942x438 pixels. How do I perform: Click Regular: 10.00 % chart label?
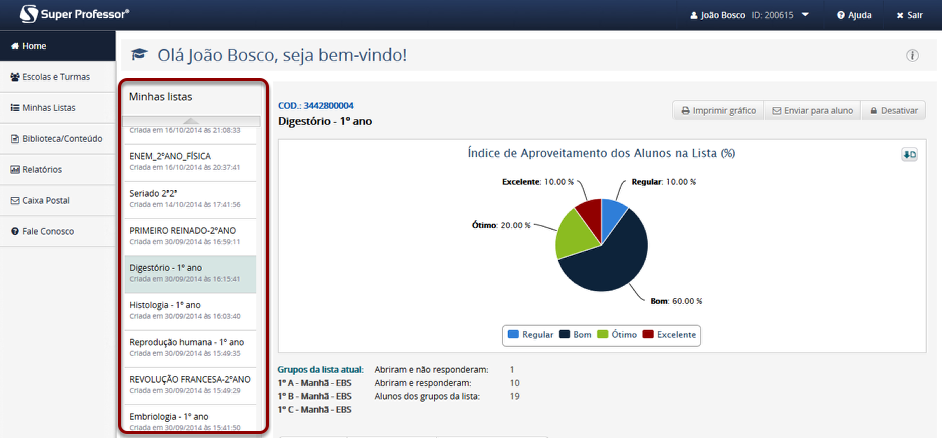(664, 181)
